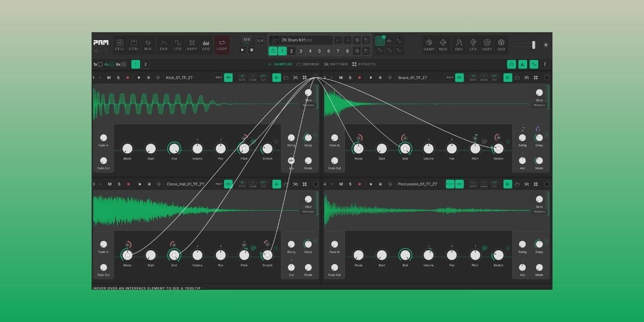Open the CTRL view
This screenshot has height=322, width=644.
[133, 45]
